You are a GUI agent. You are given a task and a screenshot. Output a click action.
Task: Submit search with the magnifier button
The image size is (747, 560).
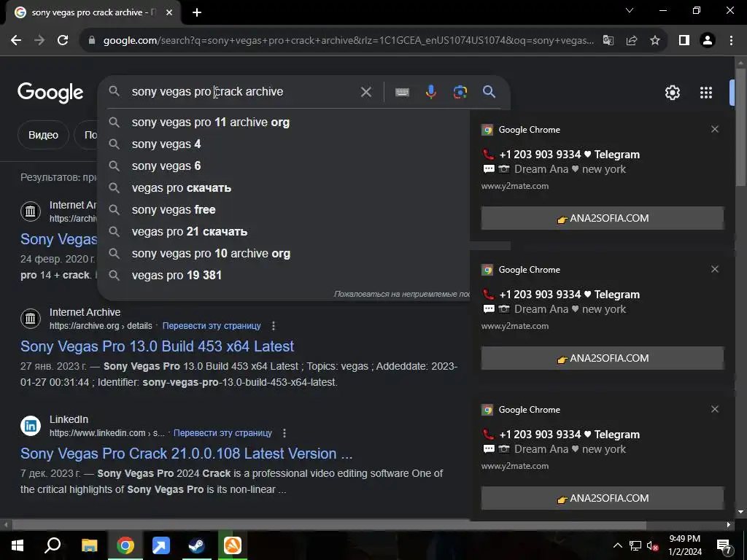click(x=489, y=92)
